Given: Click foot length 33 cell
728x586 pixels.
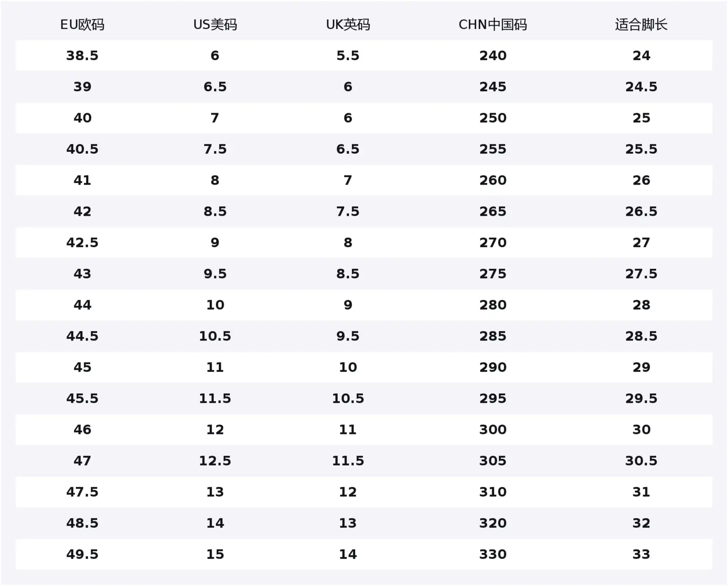Looking at the screenshot, I should tap(641, 554).
